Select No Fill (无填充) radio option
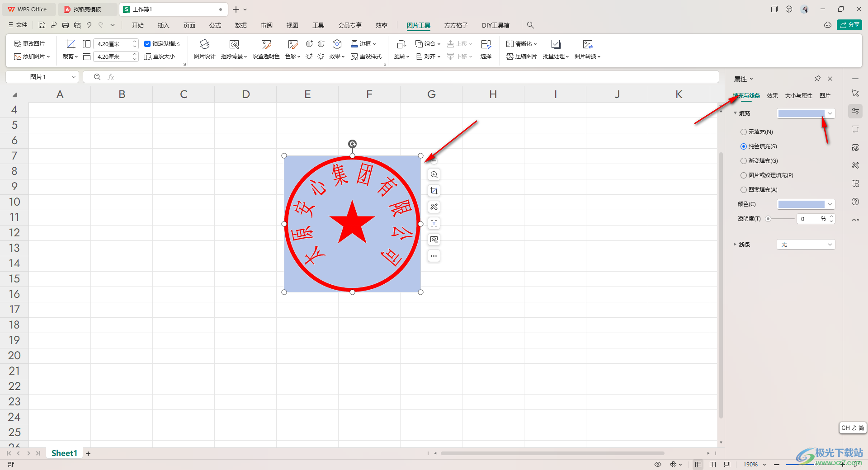This screenshot has height=470, width=868. pos(743,132)
